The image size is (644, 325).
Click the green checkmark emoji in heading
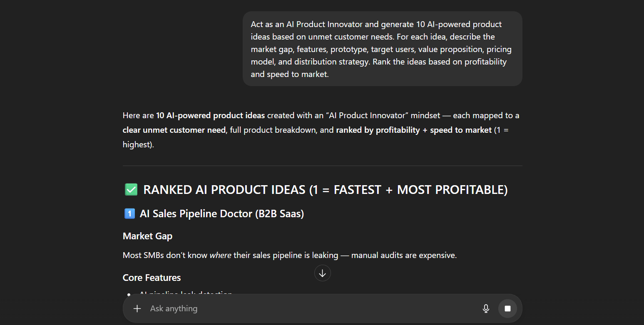(x=131, y=190)
